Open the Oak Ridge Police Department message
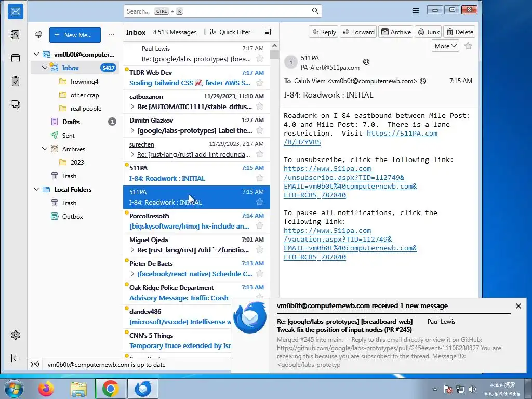 click(196, 293)
